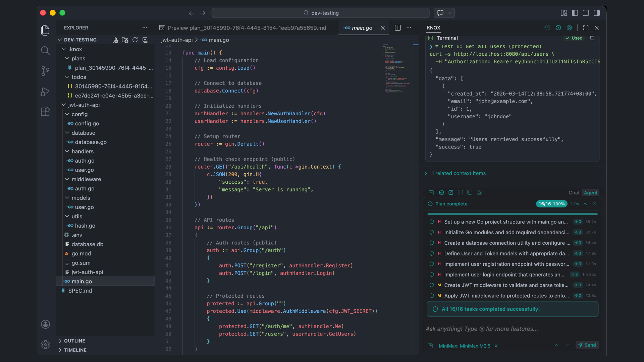Collapse the jwt-auth-api folder
Image resolution: width=644 pixels, height=362 pixels.
pos(84,105)
